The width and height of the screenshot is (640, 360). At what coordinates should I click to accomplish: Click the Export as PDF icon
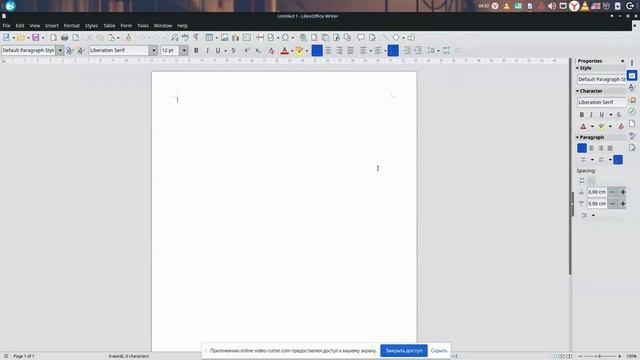pos(53,38)
